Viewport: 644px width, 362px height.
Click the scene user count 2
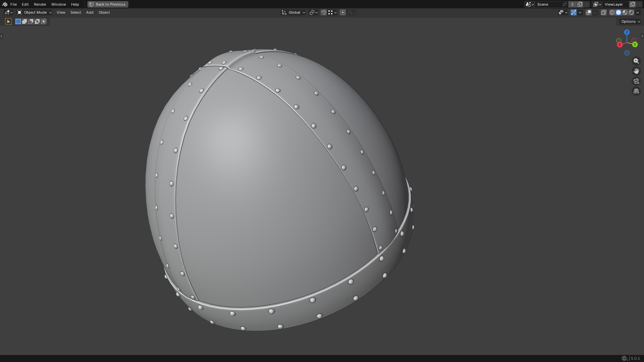click(x=572, y=4)
